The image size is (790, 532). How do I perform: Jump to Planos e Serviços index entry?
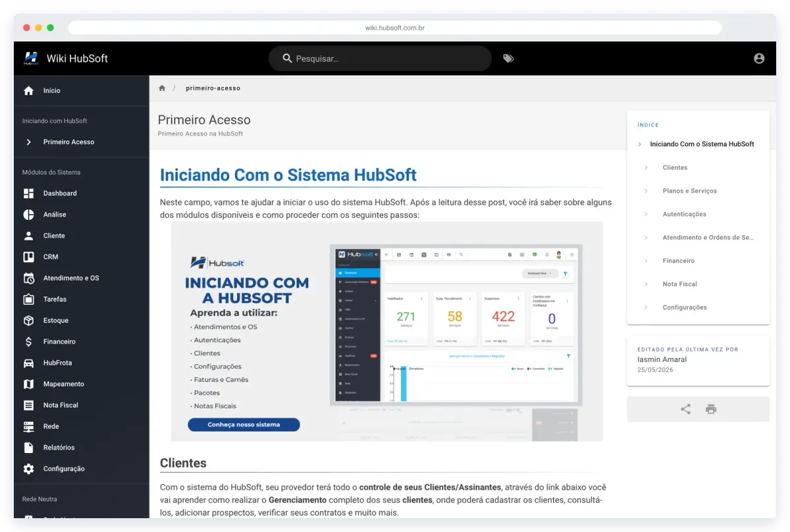point(690,191)
